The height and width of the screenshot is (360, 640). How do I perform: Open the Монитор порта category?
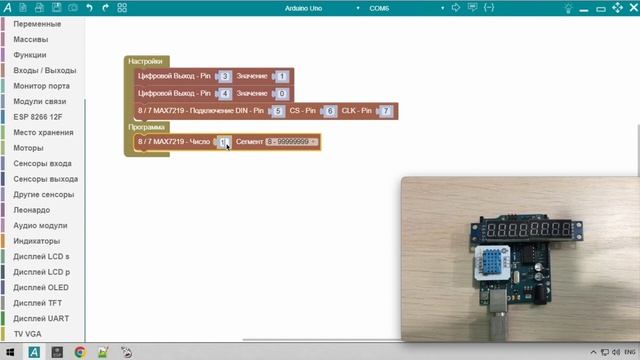41,86
